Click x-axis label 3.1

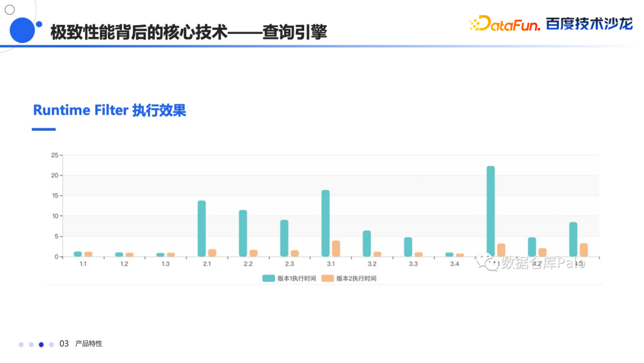330,264
